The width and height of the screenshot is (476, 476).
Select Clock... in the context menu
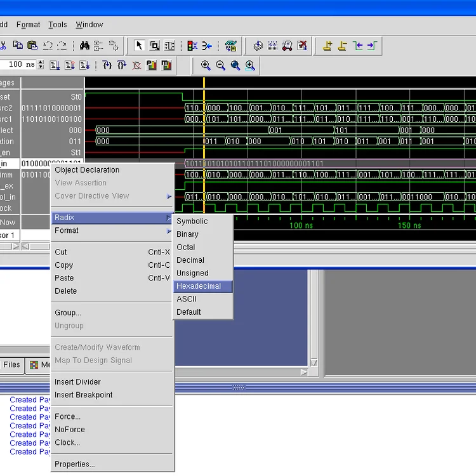(112, 442)
